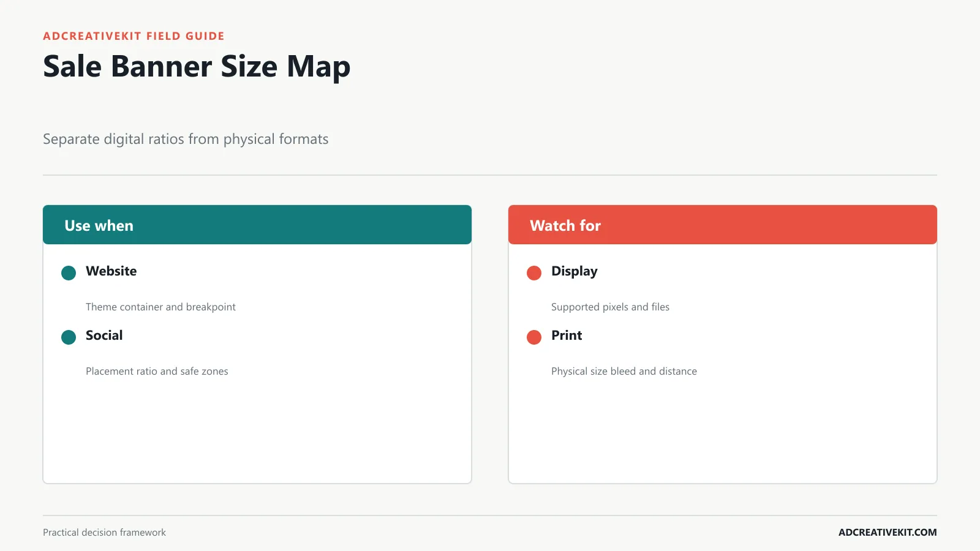Screen dimensions: 980x551
Task: Click 'Physical size bleed and distance' text
Action: (624, 371)
